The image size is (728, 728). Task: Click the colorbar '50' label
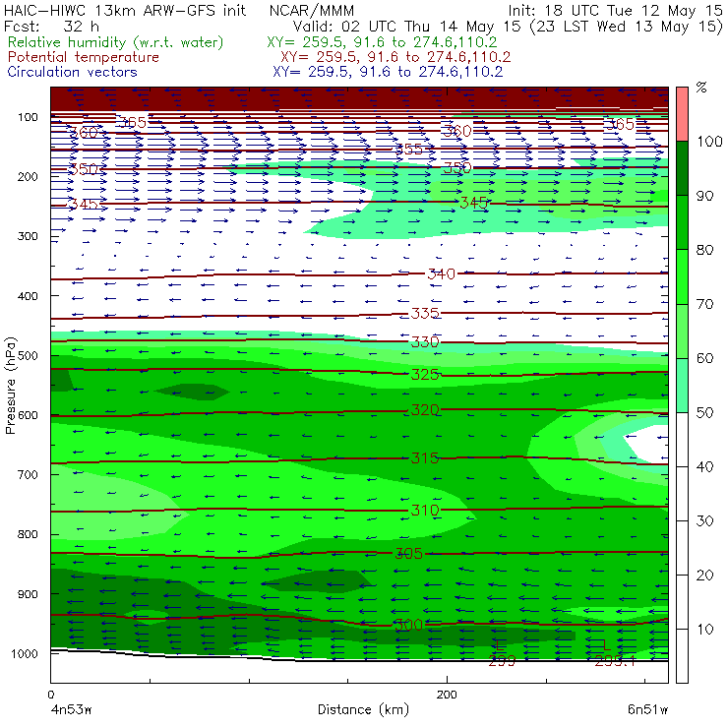coord(704,413)
